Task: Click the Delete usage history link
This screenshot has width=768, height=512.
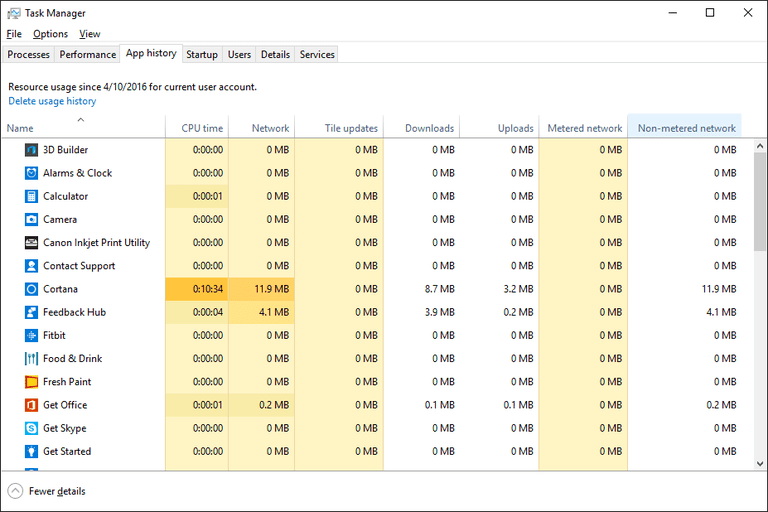Action: [x=52, y=101]
